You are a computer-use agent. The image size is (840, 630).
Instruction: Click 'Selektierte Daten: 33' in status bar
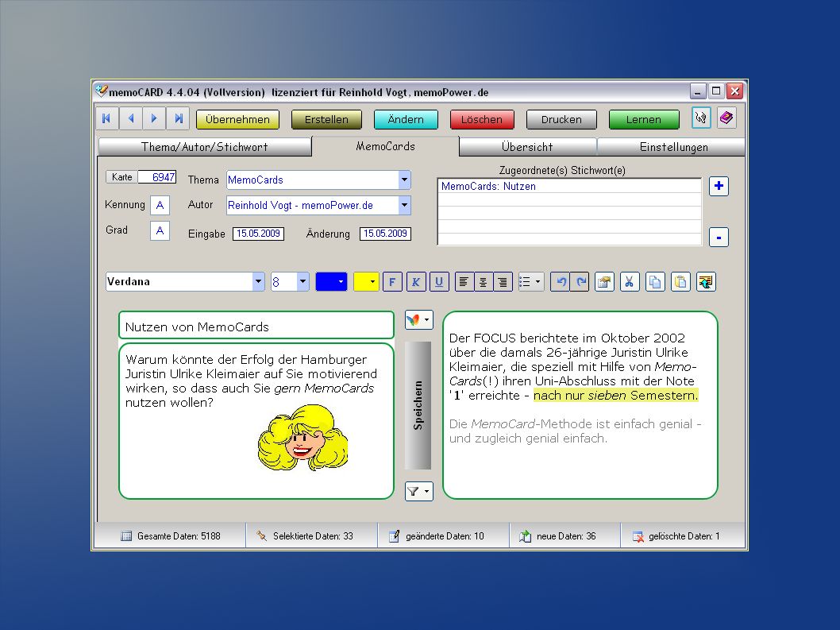[313, 536]
